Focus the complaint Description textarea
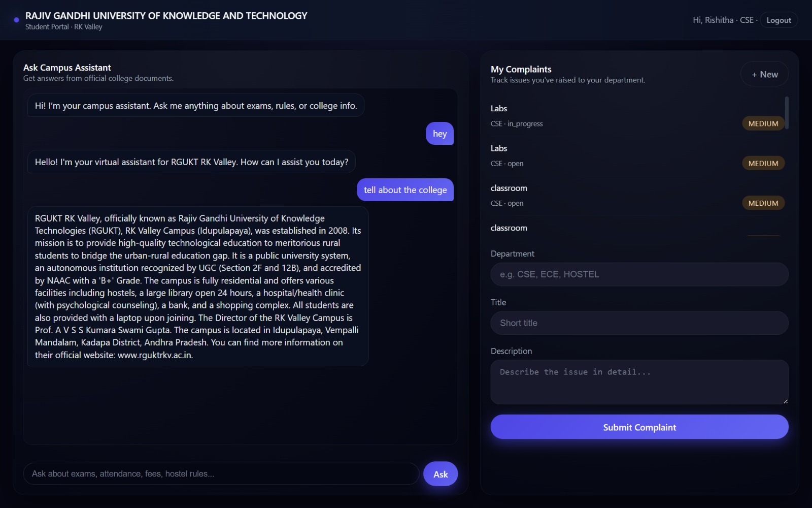This screenshot has height=508, width=812. [639, 382]
